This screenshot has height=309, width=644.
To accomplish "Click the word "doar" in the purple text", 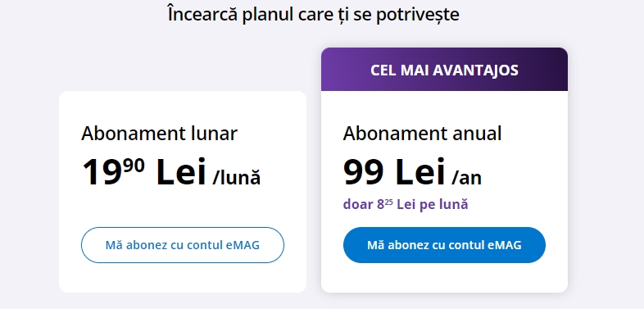I will pos(358,204).
